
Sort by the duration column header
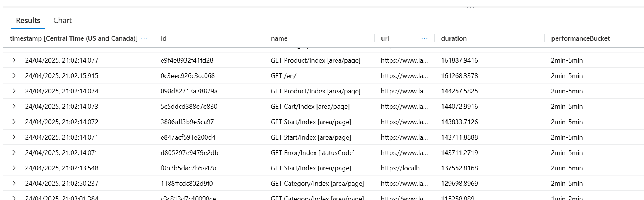click(x=454, y=38)
